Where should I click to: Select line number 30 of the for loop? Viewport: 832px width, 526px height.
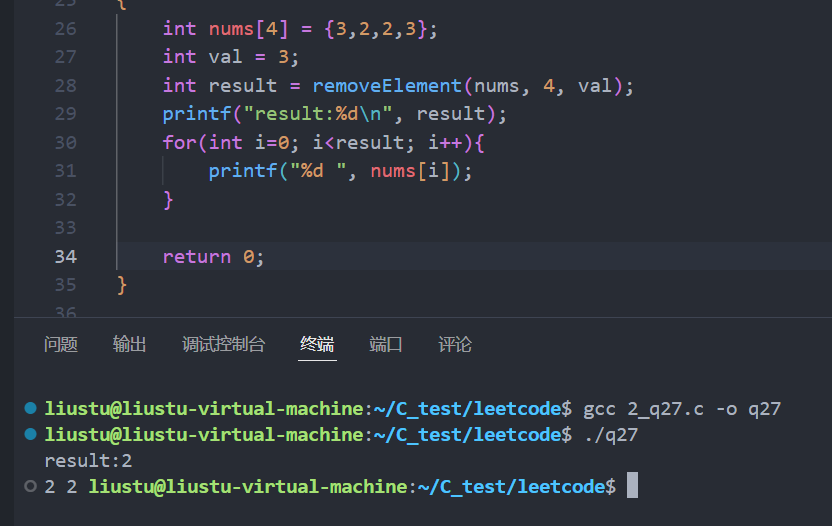point(65,143)
